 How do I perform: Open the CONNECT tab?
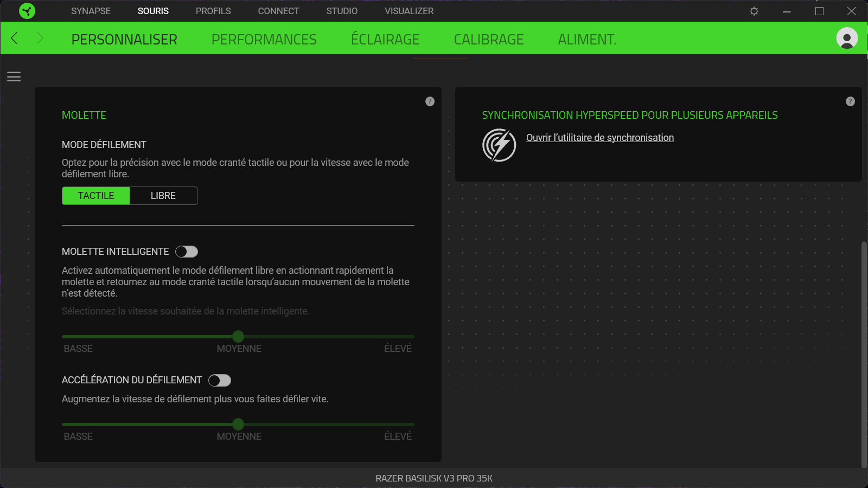pyautogui.click(x=278, y=11)
